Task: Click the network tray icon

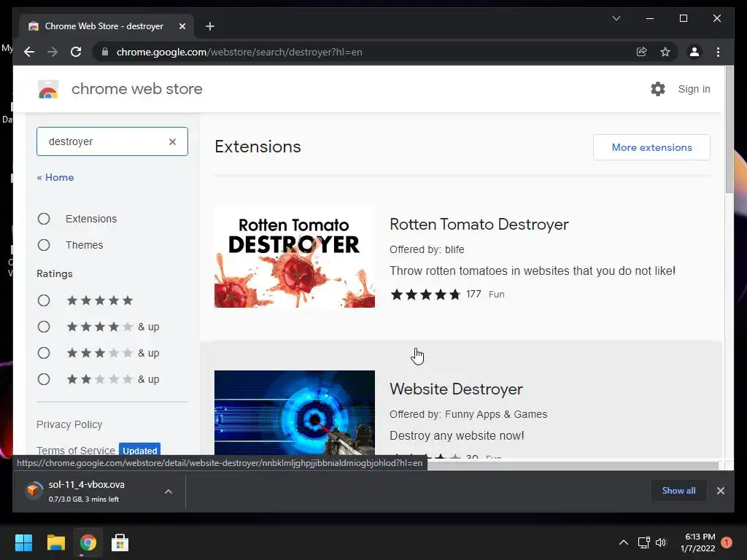Action: coord(643,542)
